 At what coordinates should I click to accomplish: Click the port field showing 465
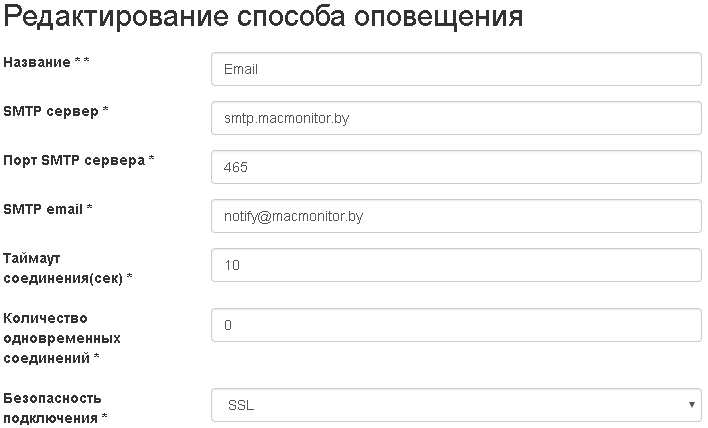[x=456, y=167]
